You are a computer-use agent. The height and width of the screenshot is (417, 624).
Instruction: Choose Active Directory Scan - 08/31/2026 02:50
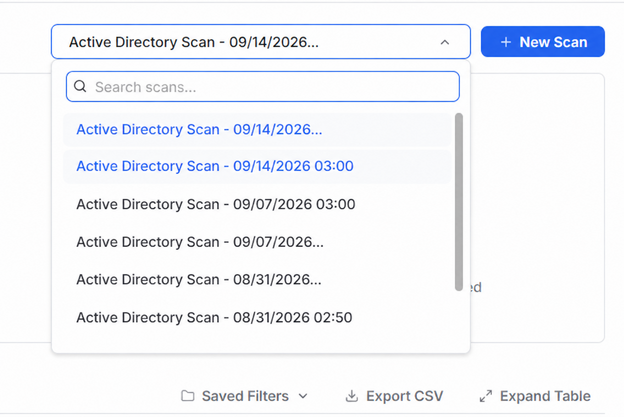pyautogui.click(x=257, y=318)
